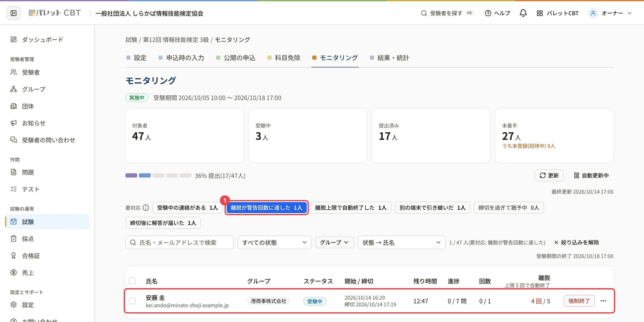This screenshot has width=644, height=322.
Task: Click the テスト checklist icon
Action: point(14,189)
